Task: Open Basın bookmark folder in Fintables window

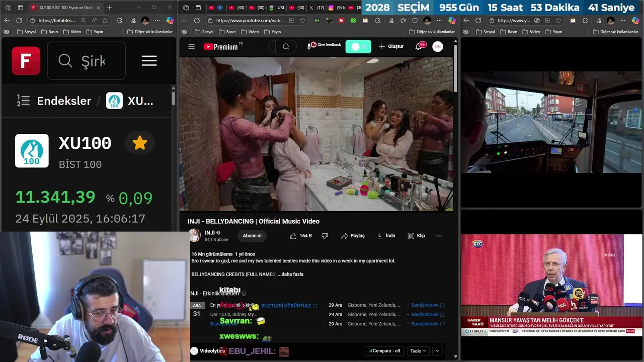Action: point(49,32)
